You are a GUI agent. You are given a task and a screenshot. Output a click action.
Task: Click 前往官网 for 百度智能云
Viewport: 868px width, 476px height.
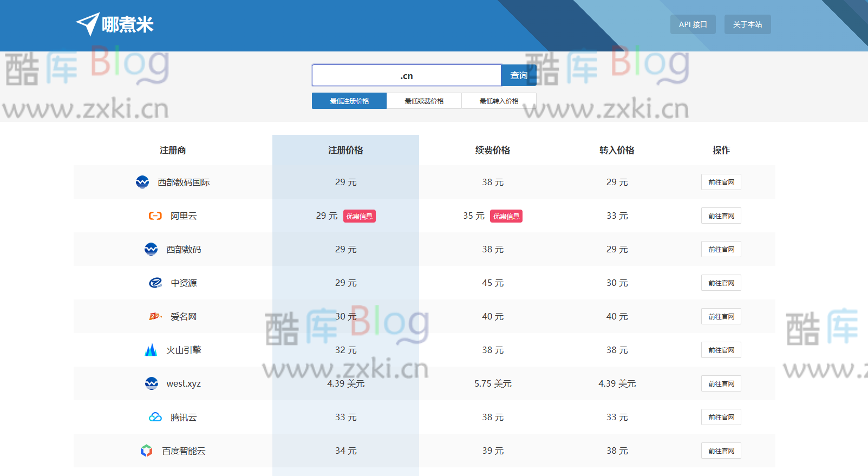pyautogui.click(x=721, y=451)
